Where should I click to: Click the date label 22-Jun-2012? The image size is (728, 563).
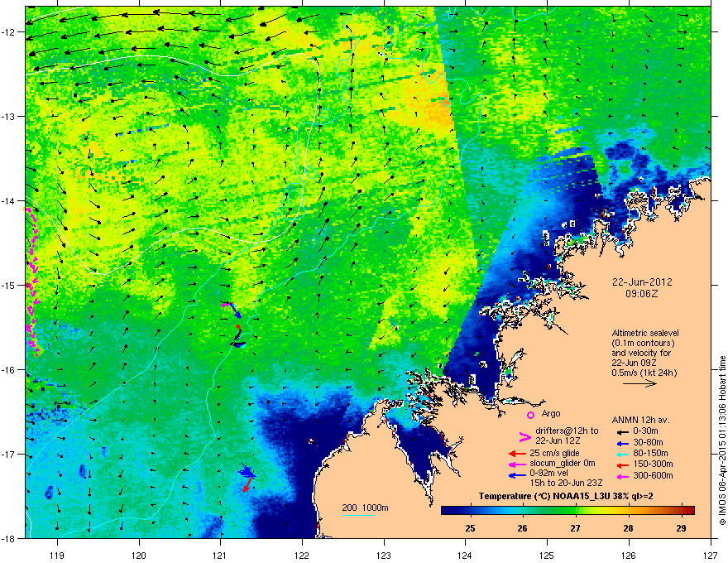pyautogui.click(x=642, y=282)
